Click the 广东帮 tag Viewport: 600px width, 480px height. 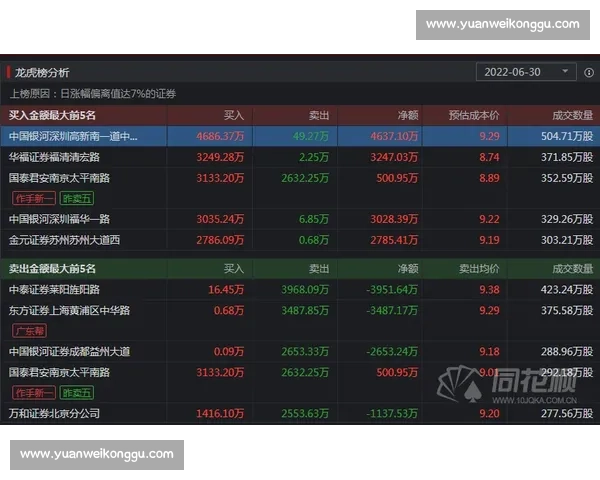click(30, 331)
